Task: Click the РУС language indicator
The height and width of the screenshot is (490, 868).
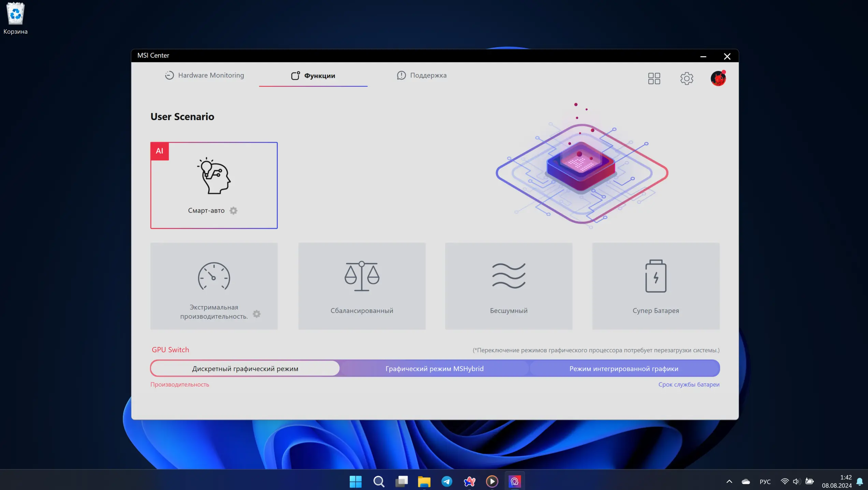Action: 765,481
